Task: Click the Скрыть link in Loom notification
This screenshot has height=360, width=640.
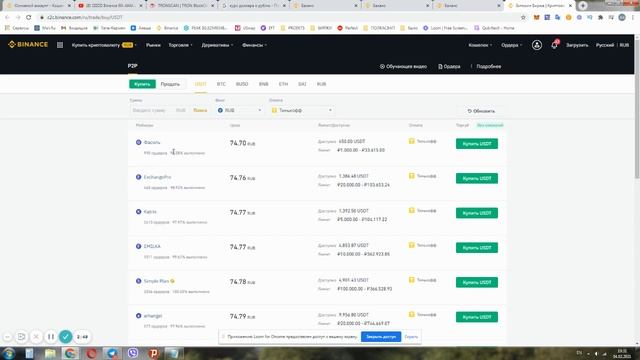Action: click(411, 337)
